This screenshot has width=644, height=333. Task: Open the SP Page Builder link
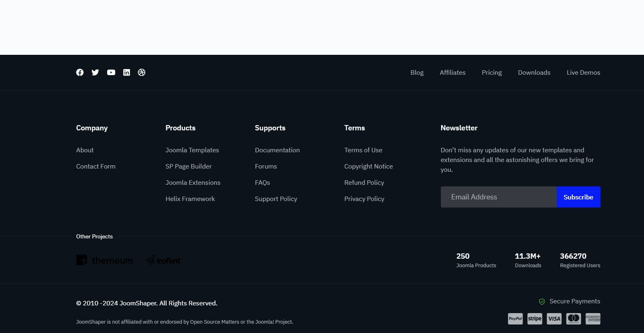(189, 166)
